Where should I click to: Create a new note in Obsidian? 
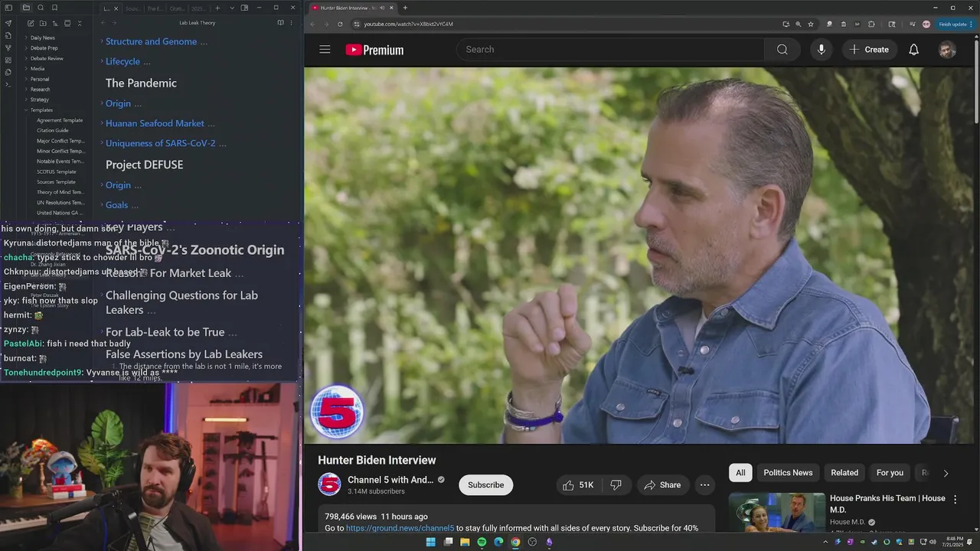click(31, 23)
